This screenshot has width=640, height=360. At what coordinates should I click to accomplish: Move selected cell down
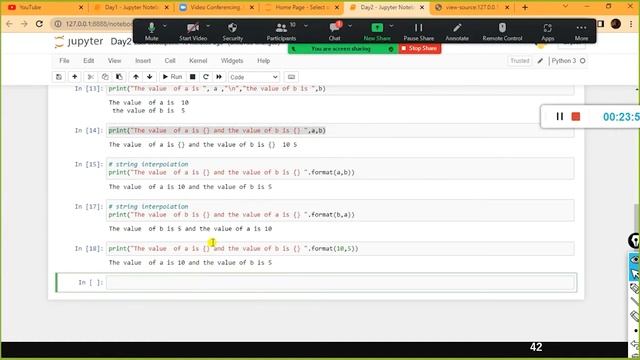(150, 77)
